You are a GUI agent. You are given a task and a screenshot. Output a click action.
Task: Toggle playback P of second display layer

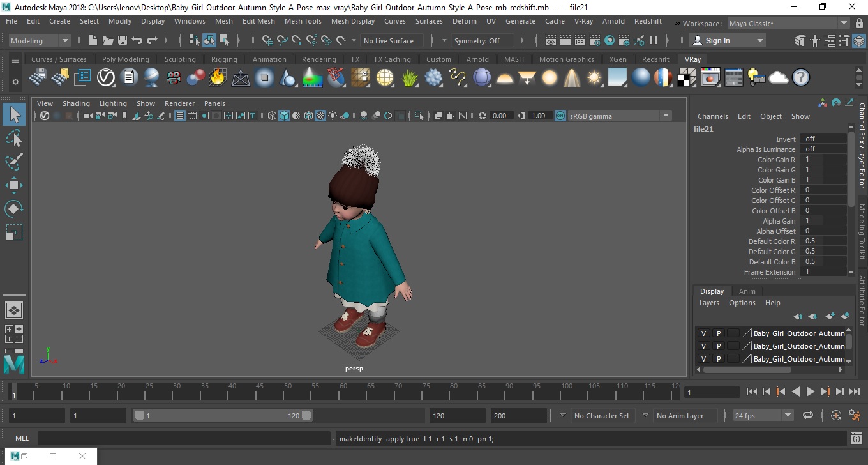[x=718, y=346]
